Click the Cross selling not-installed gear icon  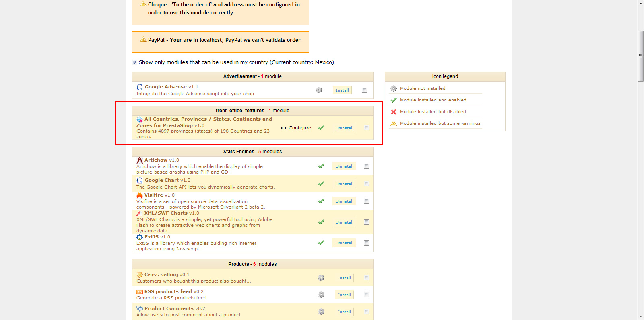(x=321, y=278)
